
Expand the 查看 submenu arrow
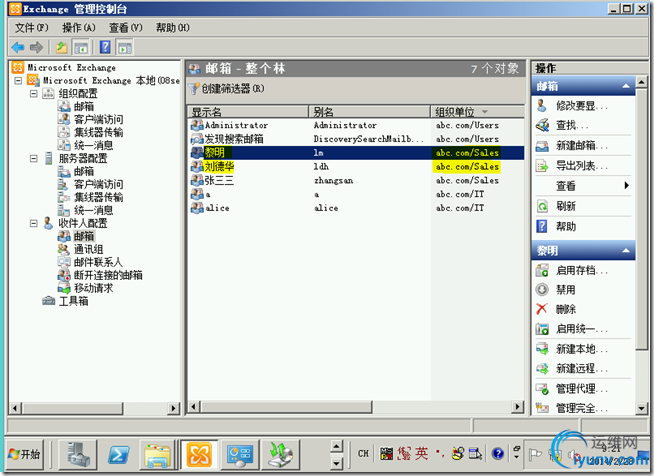pos(626,186)
